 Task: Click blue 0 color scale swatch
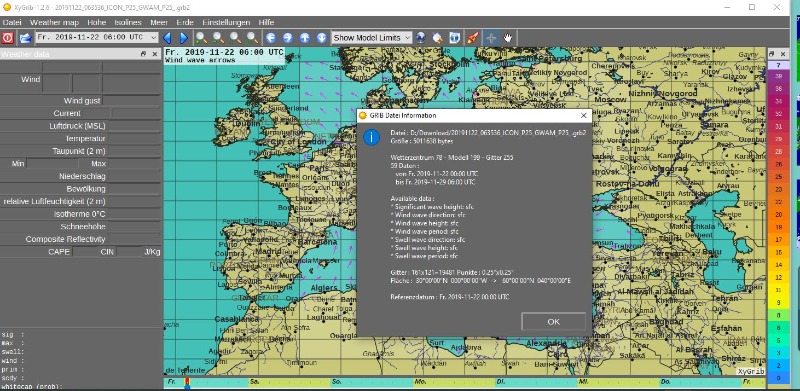pyautogui.click(x=778, y=378)
